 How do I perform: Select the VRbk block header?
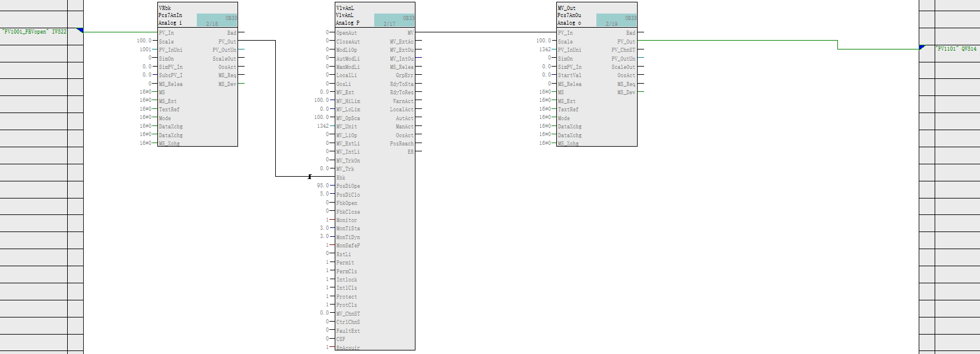point(165,8)
